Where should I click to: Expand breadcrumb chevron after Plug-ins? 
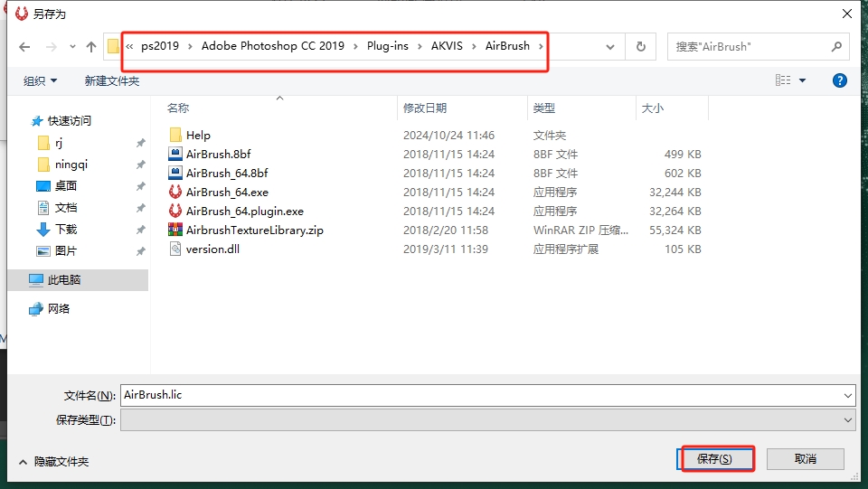pos(420,46)
